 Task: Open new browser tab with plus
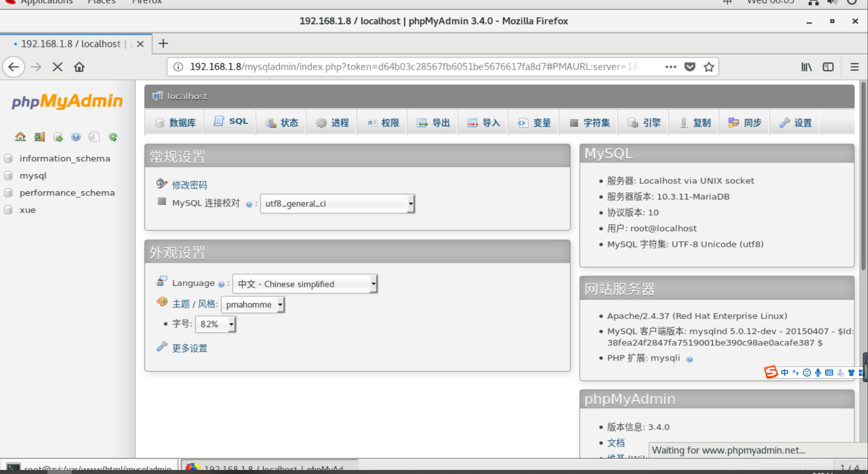(163, 43)
